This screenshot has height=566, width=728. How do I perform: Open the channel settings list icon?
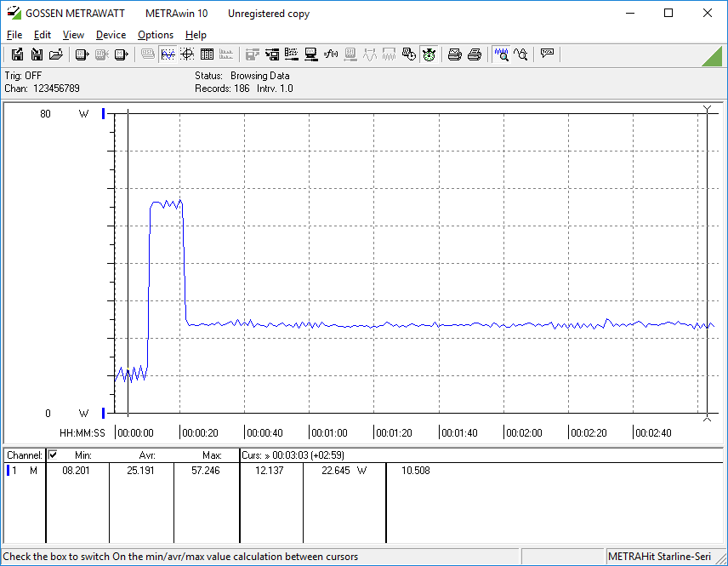point(291,54)
